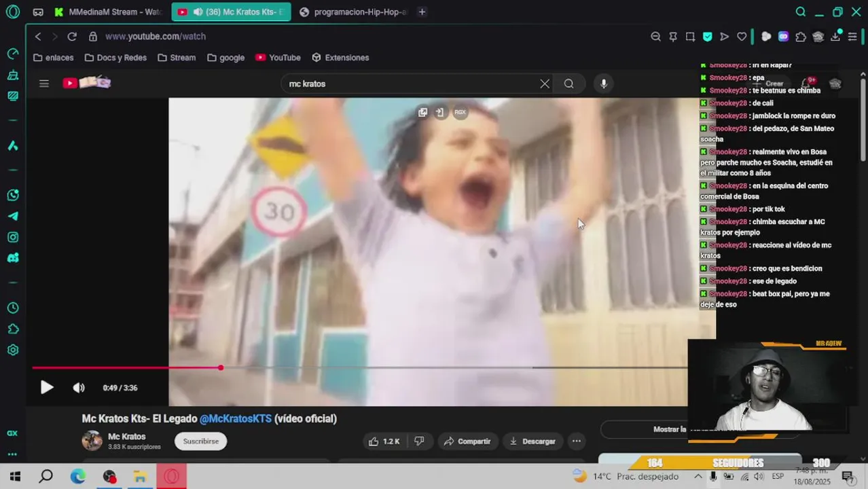The image size is (868, 489).
Task: Open more actions three-dot menu
Action: pos(576,441)
